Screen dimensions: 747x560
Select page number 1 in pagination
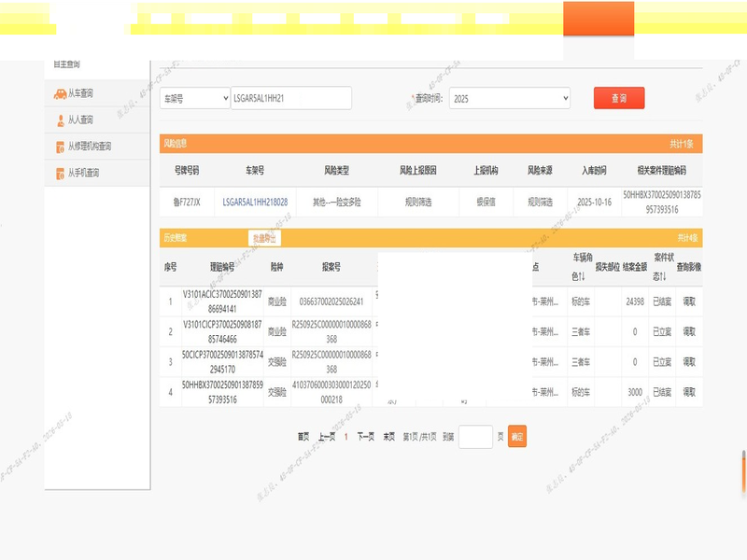click(345, 437)
